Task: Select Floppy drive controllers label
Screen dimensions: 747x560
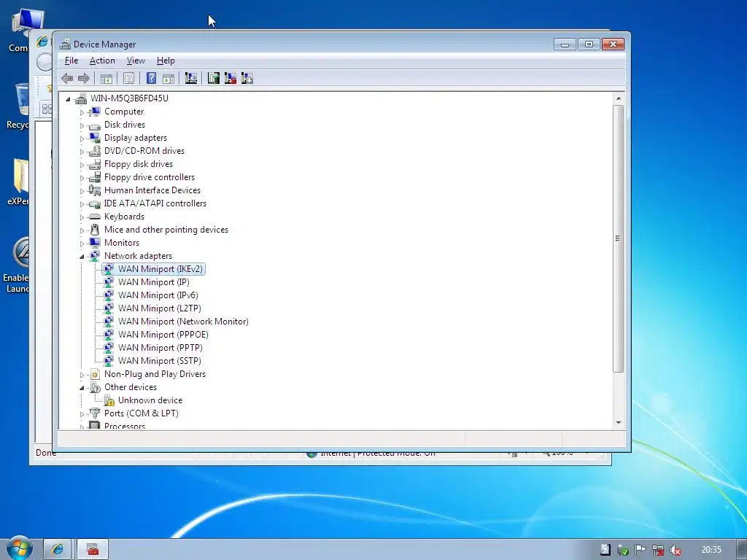Action: click(150, 177)
